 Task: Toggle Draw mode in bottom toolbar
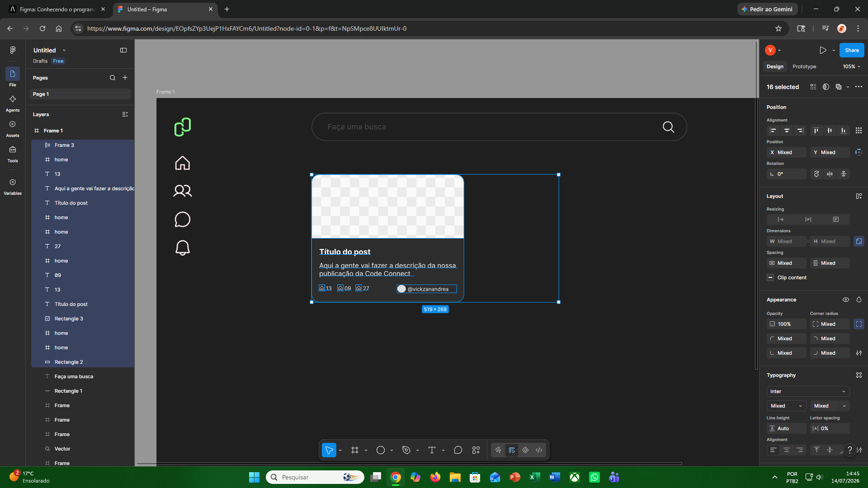point(498,450)
